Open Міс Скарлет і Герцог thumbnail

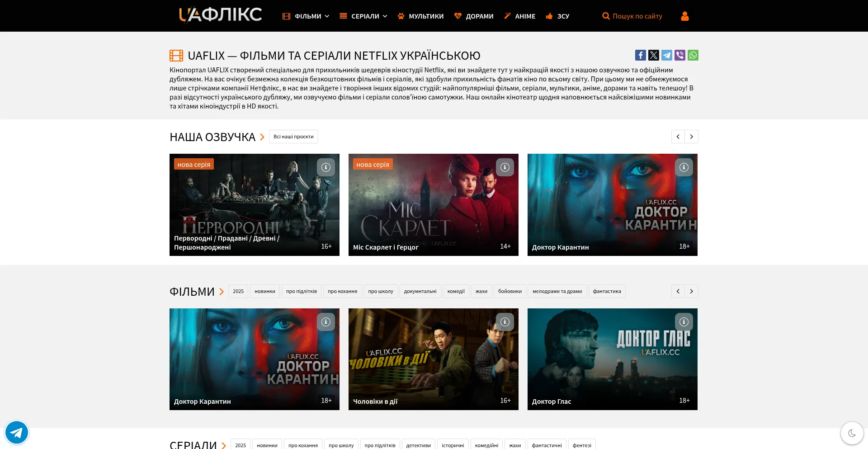click(x=434, y=205)
